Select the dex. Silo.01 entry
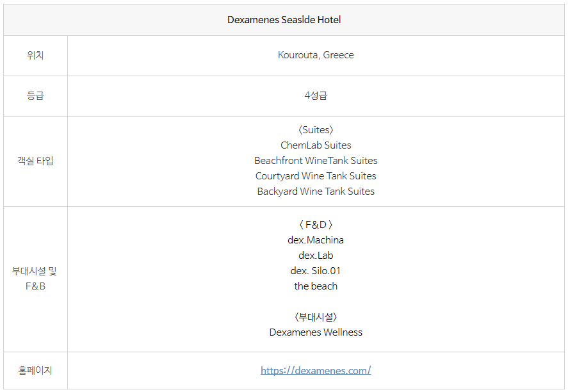This screenshot has height=392, width=568. coord(316,271)
